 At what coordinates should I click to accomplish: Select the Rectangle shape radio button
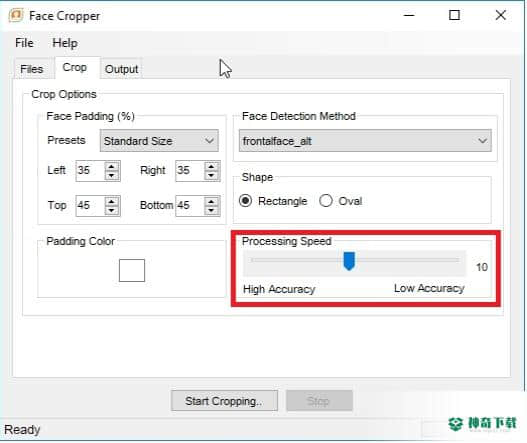pyautogui.click(x=246, y=201)
